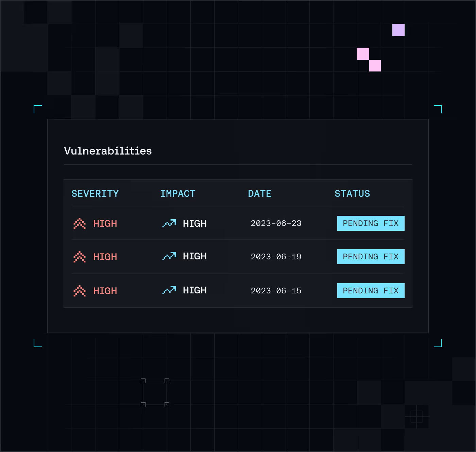This screenshot has height=452, width=476.
Task: Click the severity arrow icon in the bottom row
Action: [79, 291]
